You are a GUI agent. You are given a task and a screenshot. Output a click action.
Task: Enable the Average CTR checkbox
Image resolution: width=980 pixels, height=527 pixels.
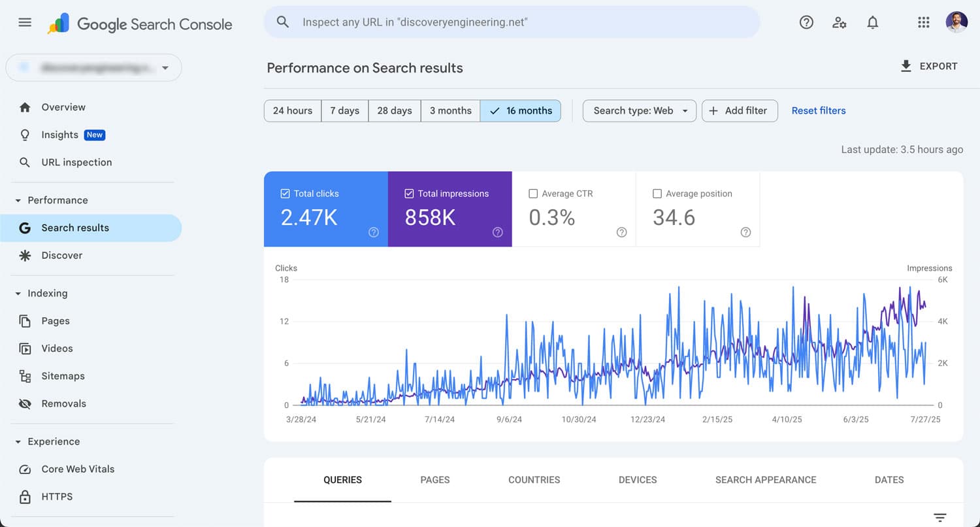pyautogui.click(x=534, y=194)
